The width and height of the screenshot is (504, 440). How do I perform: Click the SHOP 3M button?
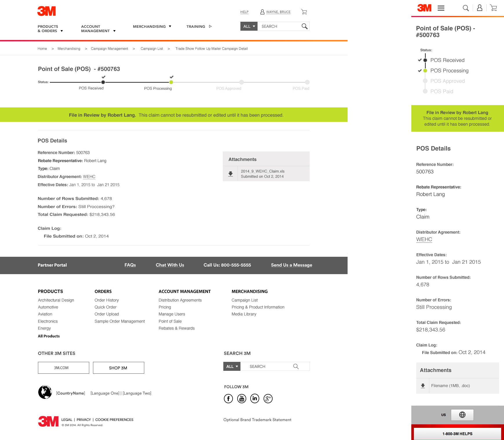[118, 368]
